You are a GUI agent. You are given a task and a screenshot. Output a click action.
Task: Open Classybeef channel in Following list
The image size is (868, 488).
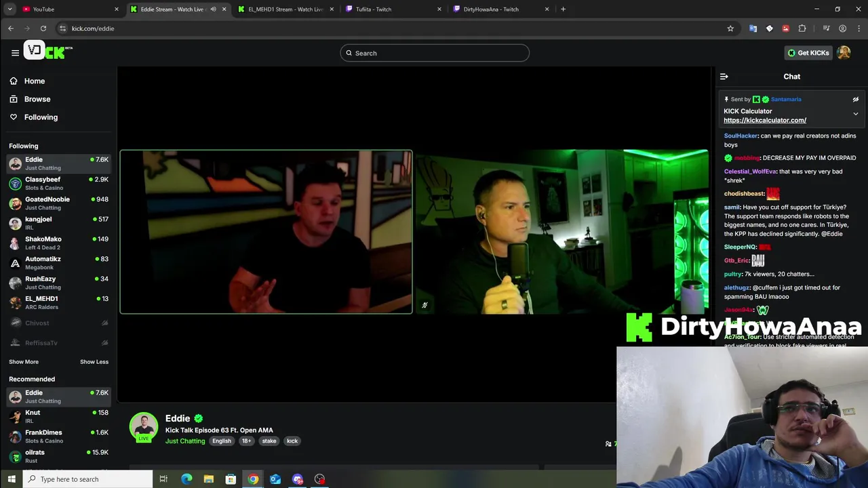pos(58,184)
